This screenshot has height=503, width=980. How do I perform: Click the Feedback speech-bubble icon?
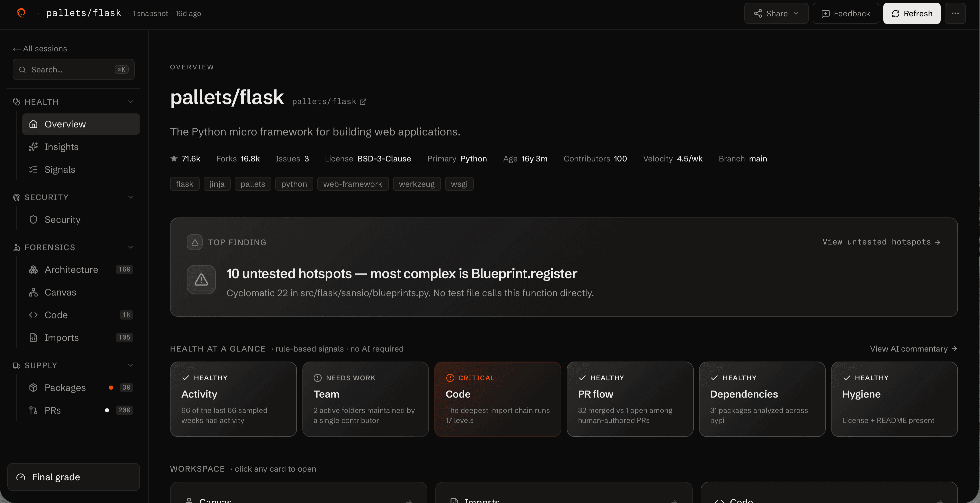(x=825, y=13)
